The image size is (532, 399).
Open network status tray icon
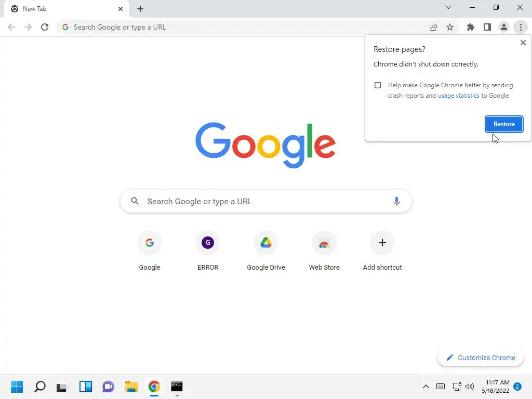[x=457, y=387]
